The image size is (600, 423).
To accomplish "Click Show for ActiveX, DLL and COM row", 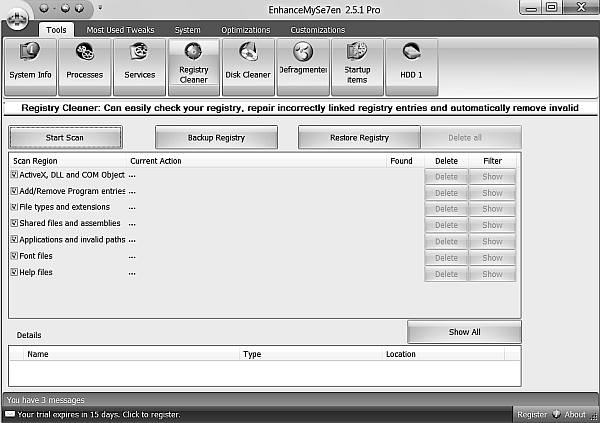I will point(492,177).
